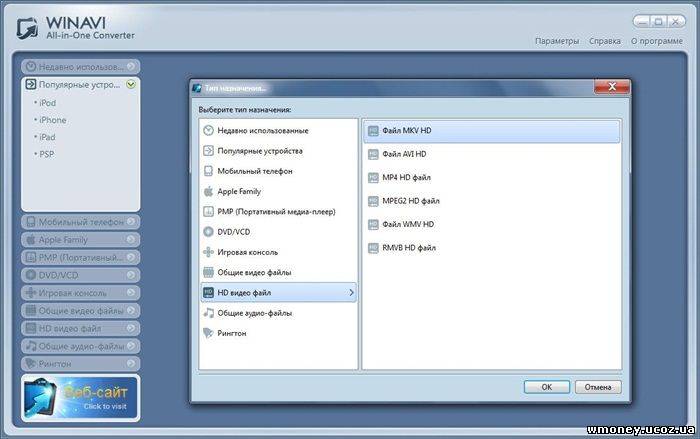Expand Мобильный телефон sidebar section arrow
The height and width of the screenshot is (439, 700).
131,222
